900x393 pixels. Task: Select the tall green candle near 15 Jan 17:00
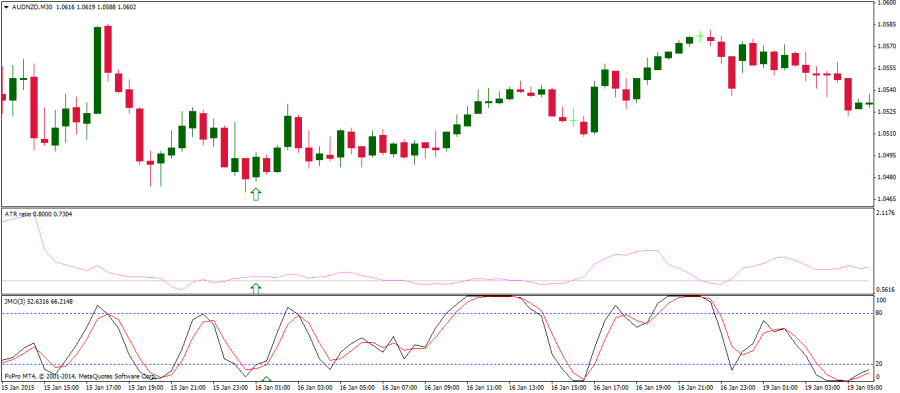[98, 70]
